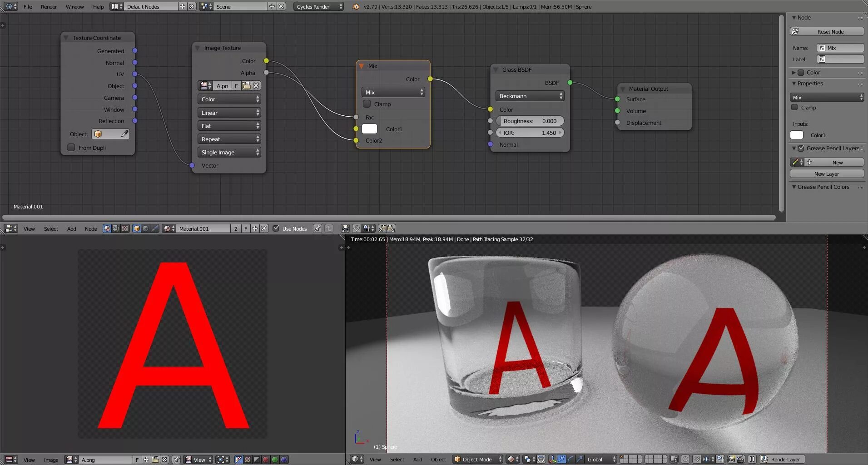
Task: Collapse the Properties panel in sidebar
Action: tap(794, 84)
